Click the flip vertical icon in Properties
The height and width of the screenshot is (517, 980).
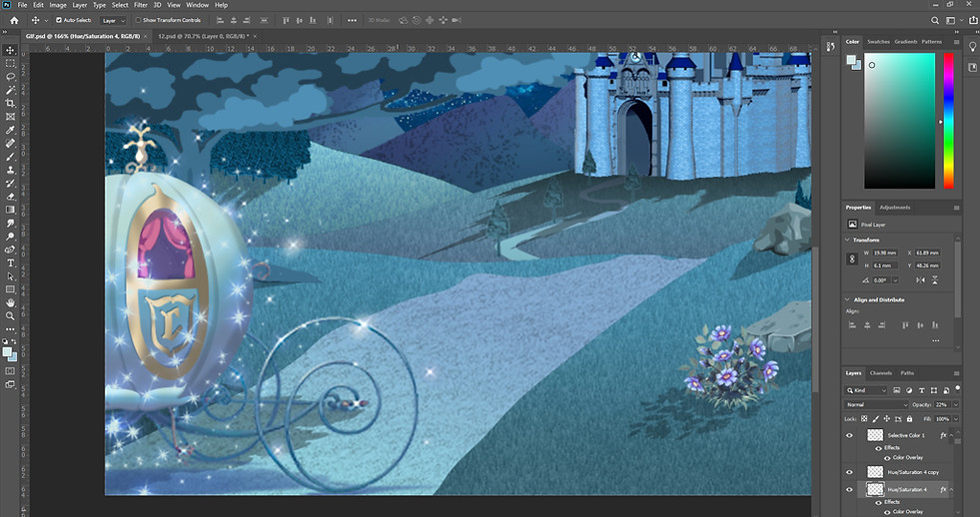coord(935,280)
